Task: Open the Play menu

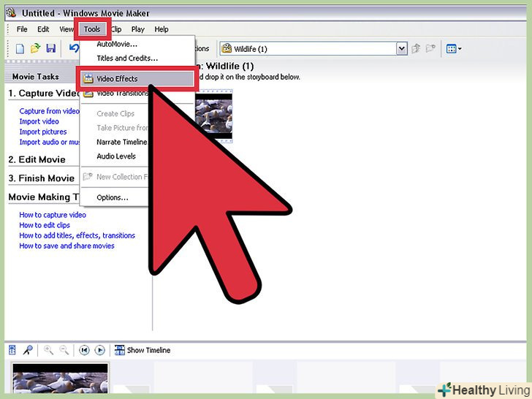Action: pyautogui.click(x=137, y=29)
